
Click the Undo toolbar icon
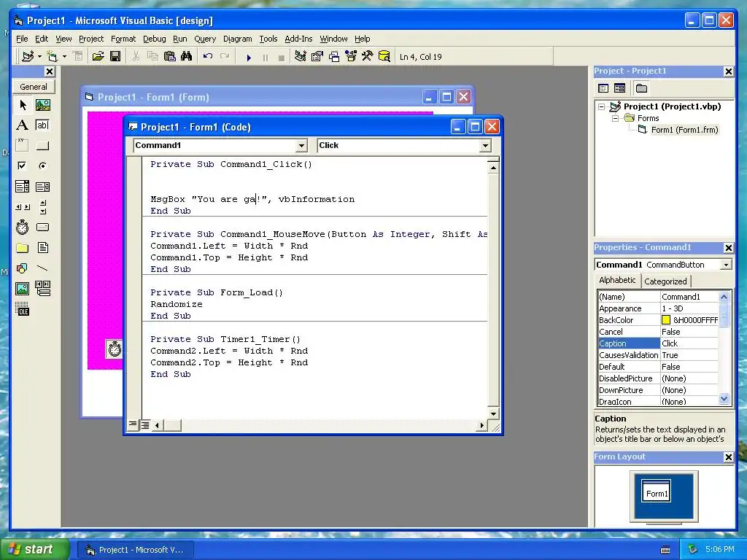pos(208,56)
